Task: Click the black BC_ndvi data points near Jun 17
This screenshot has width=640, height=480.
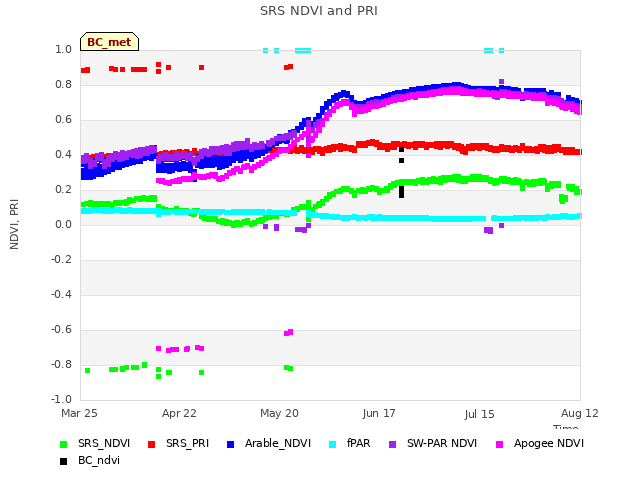Action: tap(402, 173)
